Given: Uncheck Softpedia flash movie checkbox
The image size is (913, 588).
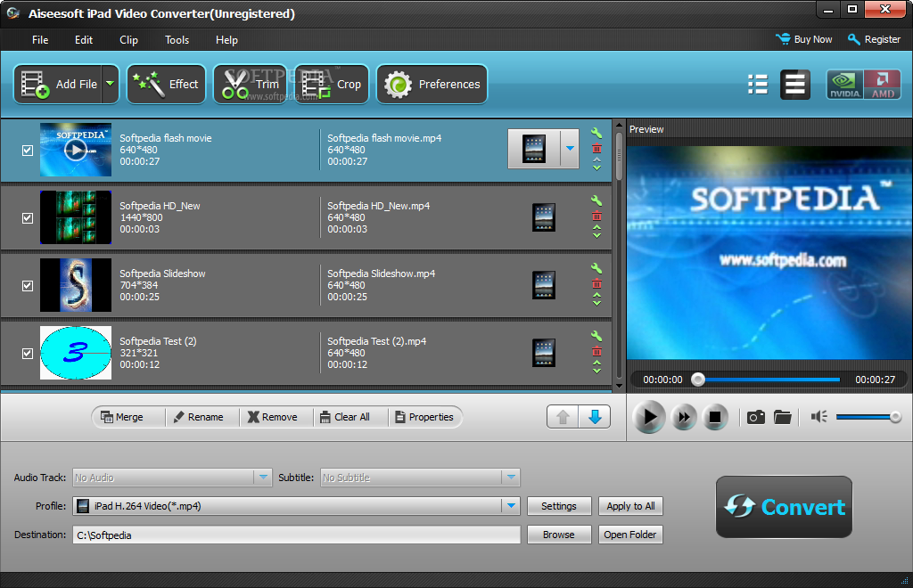Looking at the screenshot, I should coord(28,150).
